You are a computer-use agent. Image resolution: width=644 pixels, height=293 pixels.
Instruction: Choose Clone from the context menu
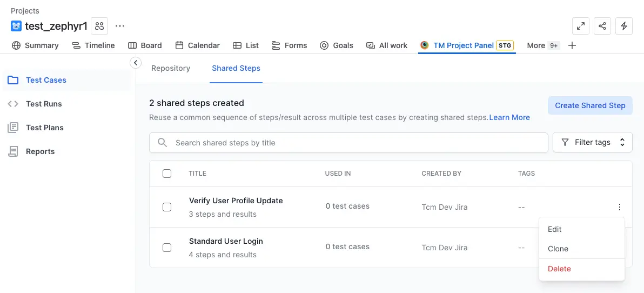[x=558, y=249]
